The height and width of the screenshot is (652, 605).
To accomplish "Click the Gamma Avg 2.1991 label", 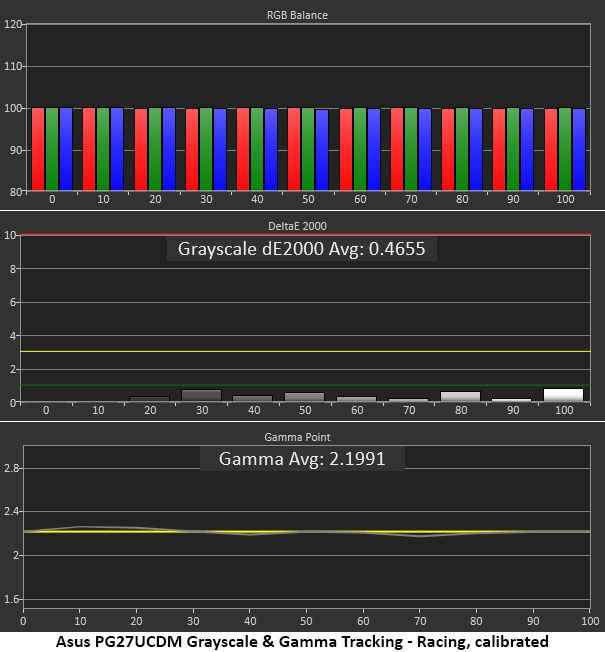I will tap(302, 459).
